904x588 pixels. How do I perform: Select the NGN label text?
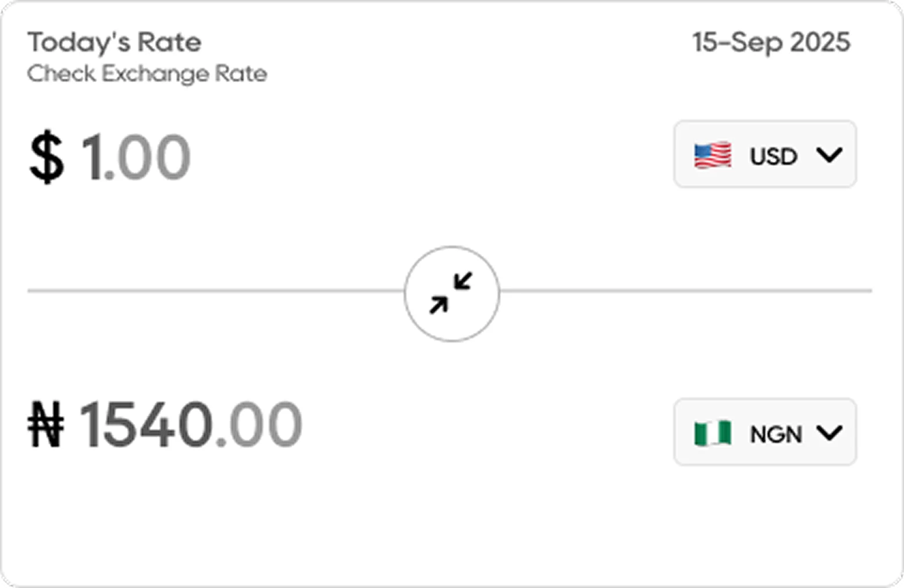(x=776, y=434)
